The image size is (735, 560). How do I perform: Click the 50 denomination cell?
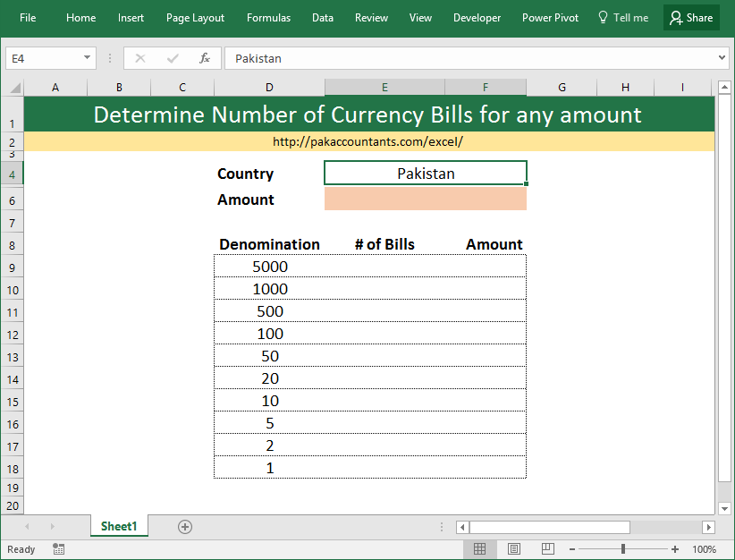point(269,356)
